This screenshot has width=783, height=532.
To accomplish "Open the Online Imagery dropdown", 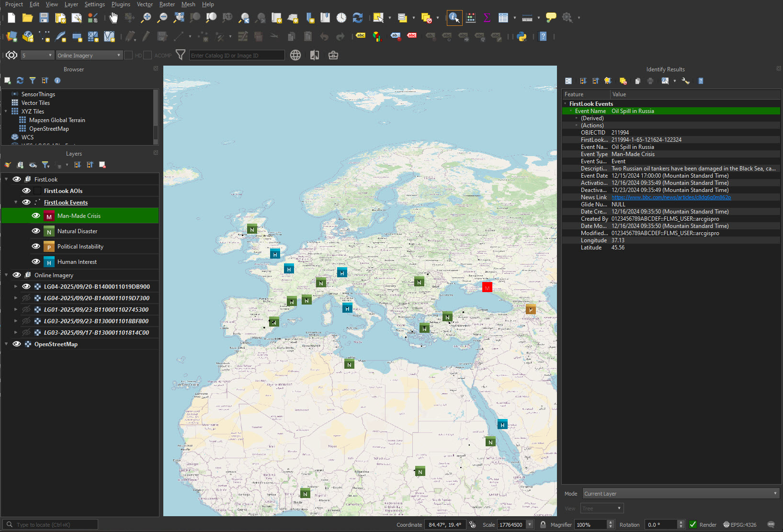I will (x=89, y=56).
